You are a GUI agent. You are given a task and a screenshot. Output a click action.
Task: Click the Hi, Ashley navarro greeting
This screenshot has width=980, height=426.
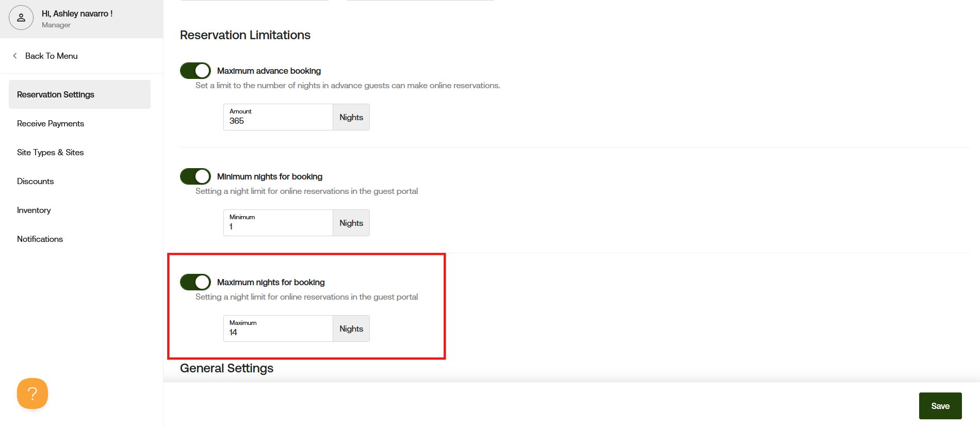[77, 13]
